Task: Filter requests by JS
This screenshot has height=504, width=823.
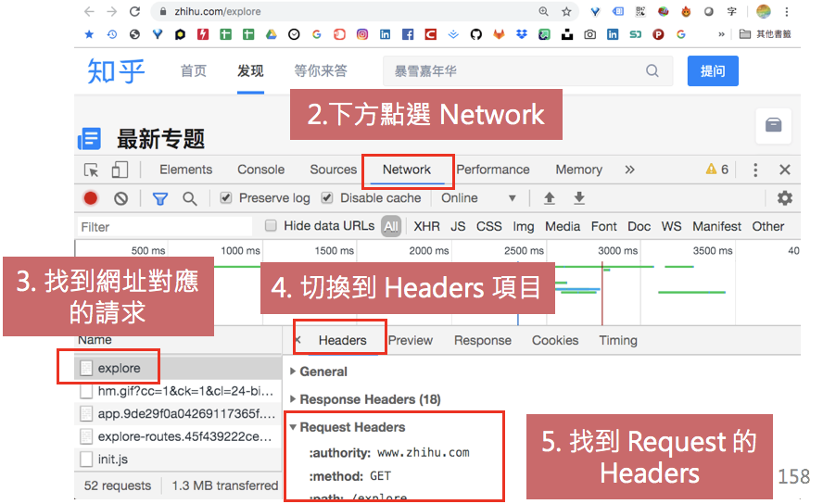Action: [x=458, y=227]
